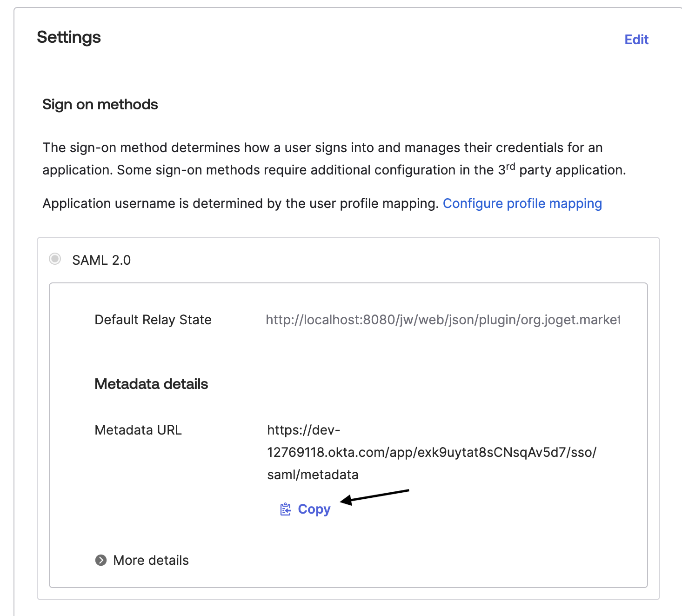Click the Default Relay State label
682x616 pixels.
coord(153,320)
